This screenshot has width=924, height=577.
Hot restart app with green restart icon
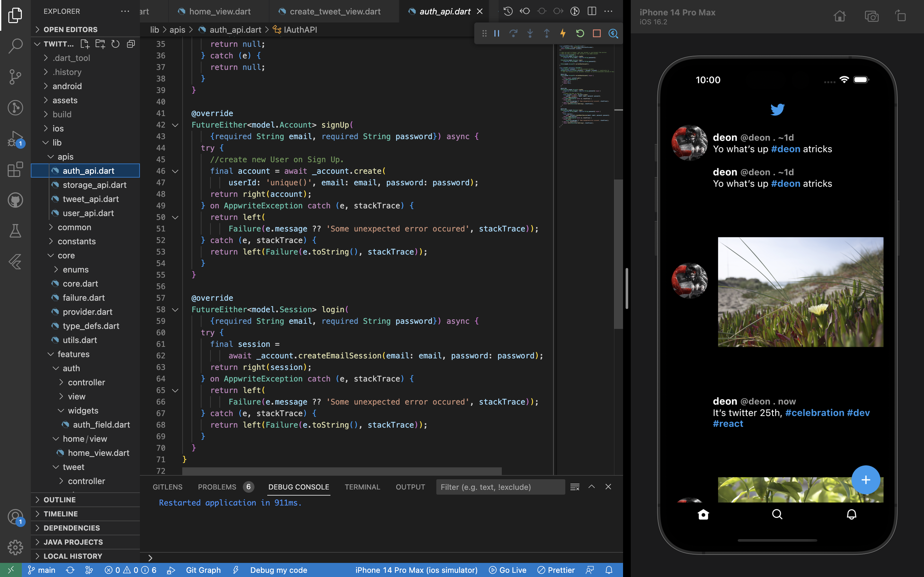pyautogui.click(x=580, y=34)
